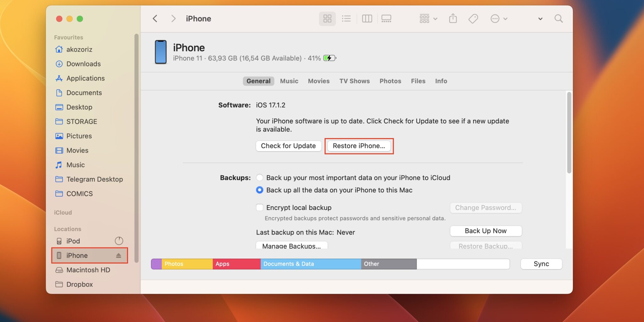Select back up to this Mac option

259,190
